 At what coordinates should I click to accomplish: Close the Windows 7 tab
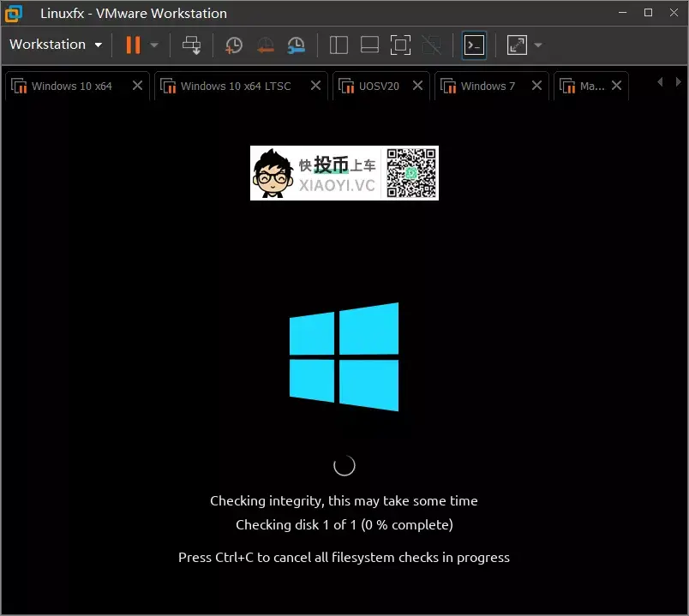pyautogui.click(x=536, y=85)
